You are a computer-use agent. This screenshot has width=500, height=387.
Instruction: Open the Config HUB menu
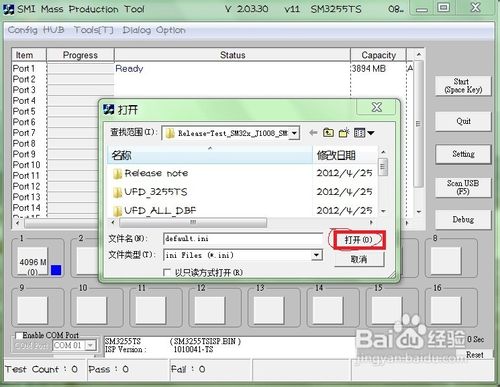(x=36, y=30)
